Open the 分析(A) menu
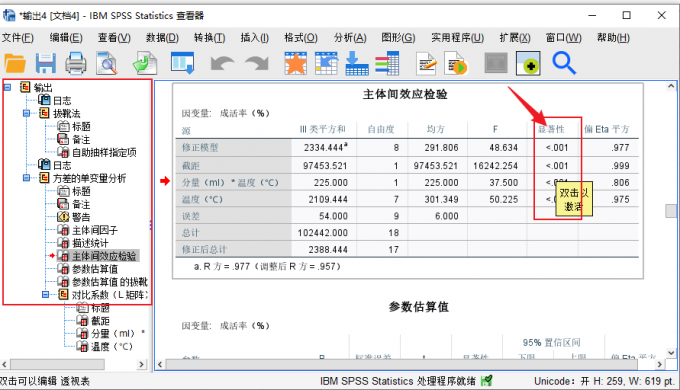 [350, 38]
